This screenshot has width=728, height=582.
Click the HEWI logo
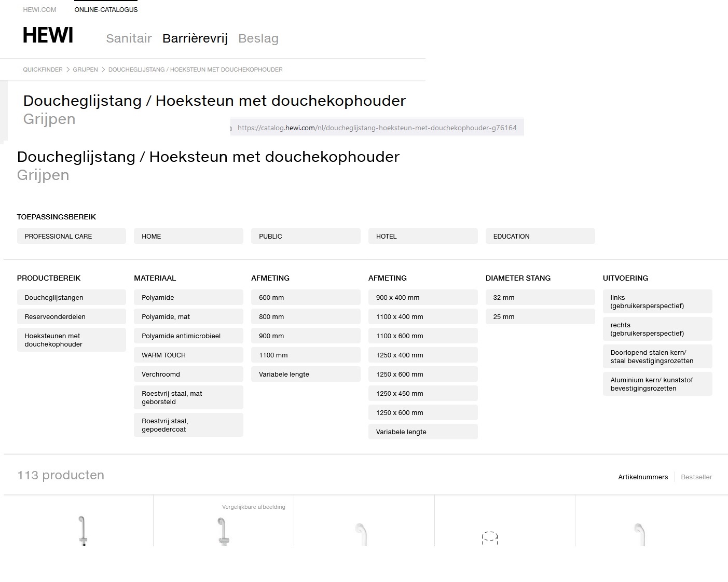coord(48,36)
